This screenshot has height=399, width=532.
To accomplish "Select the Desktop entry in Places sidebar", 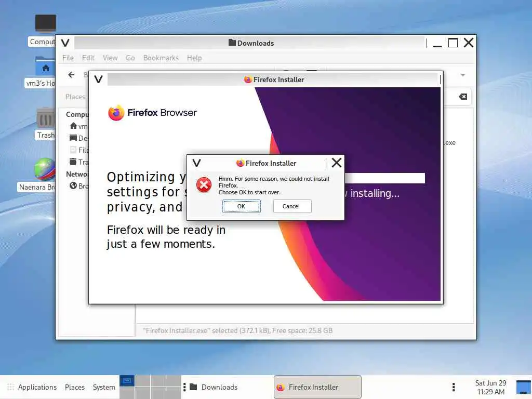I will click(x=79, y=138).
